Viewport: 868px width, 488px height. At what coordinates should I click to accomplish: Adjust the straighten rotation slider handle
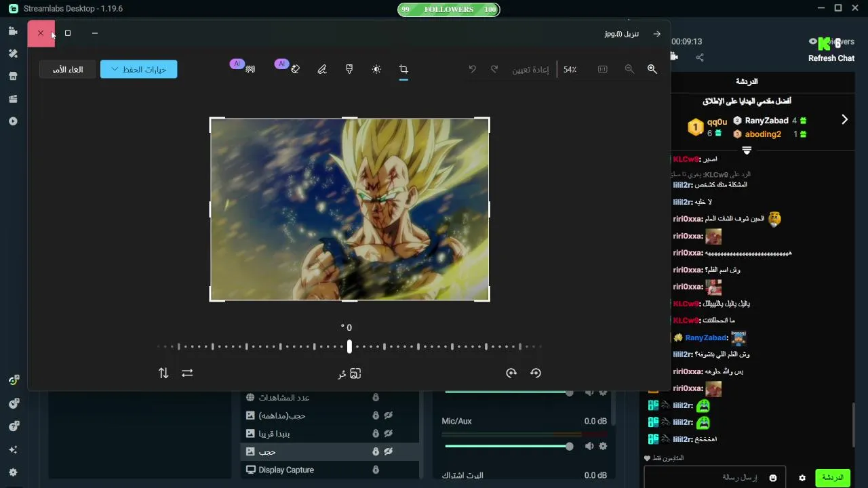(x=349, y=346)
